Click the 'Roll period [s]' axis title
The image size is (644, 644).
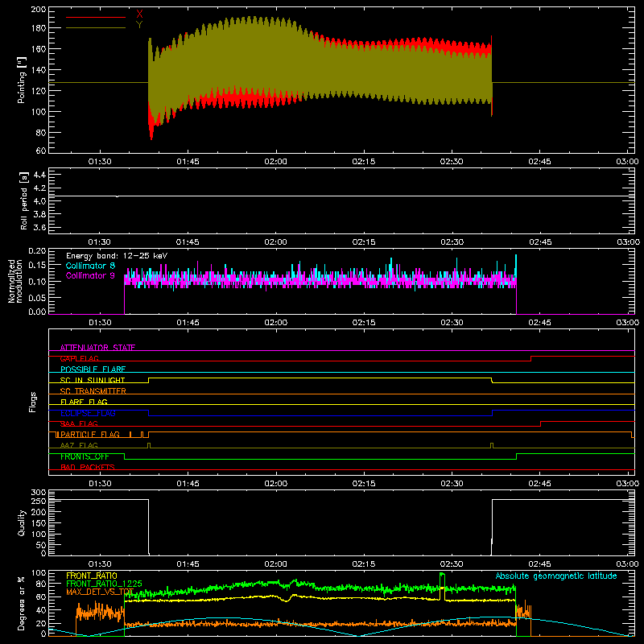(x=23, y=200)
